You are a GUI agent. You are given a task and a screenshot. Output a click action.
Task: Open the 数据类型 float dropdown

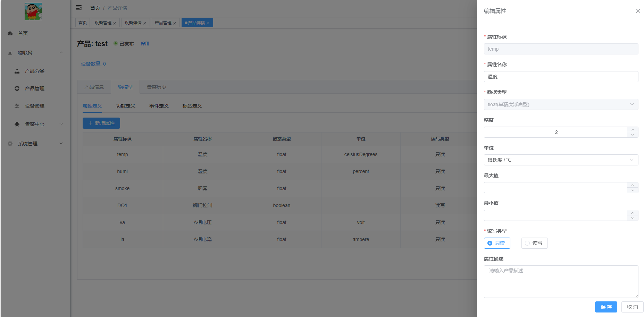point(561,104)
